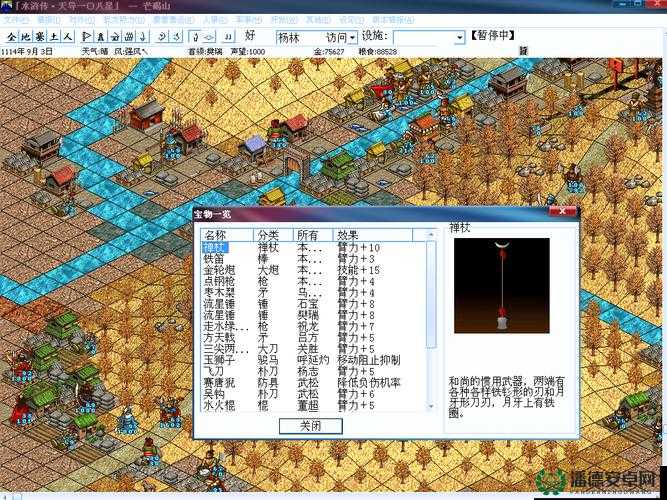Image resolution: width=667 pixels, height=500 pixels.
Task: Select the 枣木槊 treasure row
Action: pyautogui.click(x=313, y=293)
